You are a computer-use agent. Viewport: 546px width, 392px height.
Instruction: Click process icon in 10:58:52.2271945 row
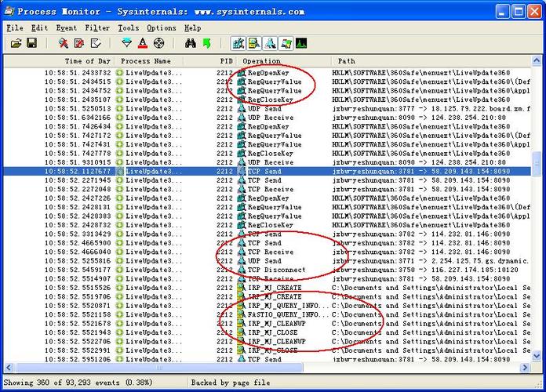coord(120,180)
